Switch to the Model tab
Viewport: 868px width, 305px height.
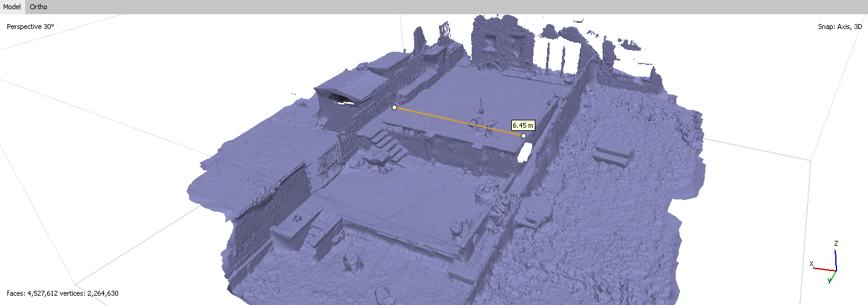12,7
